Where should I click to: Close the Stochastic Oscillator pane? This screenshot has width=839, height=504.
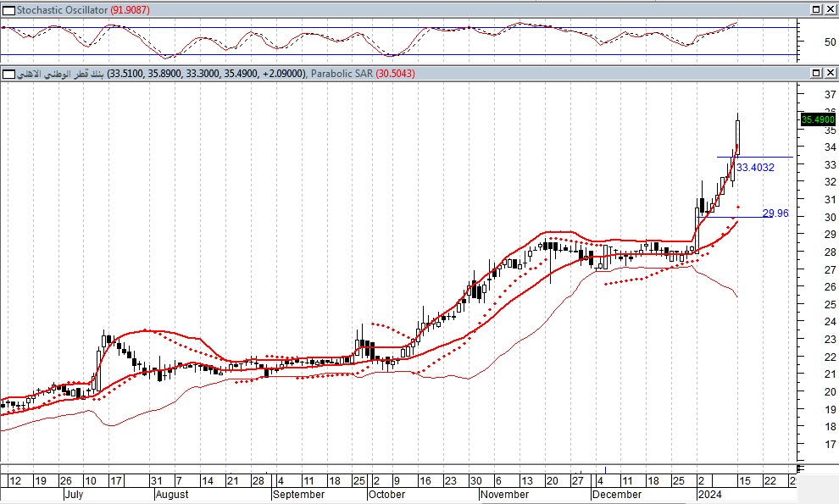point(831,9)
